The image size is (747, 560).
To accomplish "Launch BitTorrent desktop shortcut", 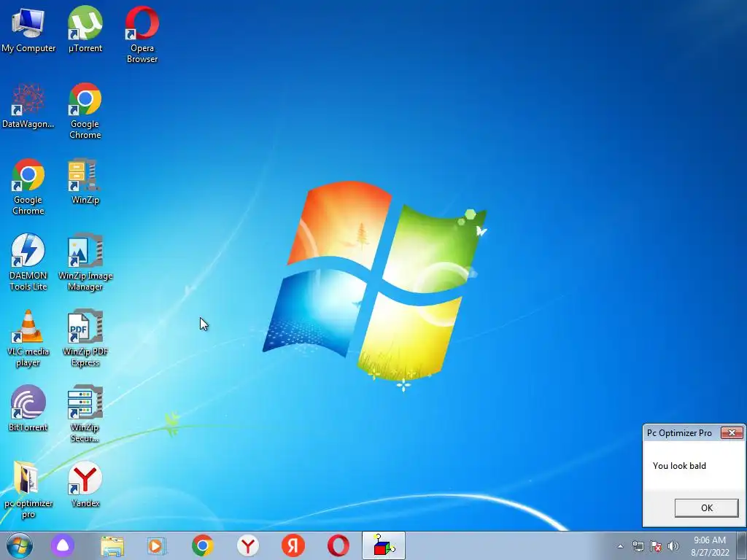I will click(28, 408).
